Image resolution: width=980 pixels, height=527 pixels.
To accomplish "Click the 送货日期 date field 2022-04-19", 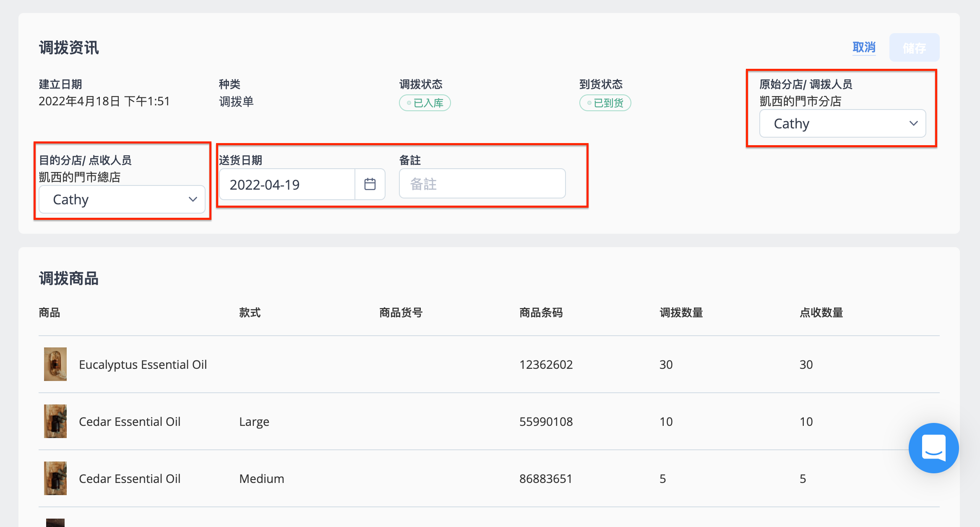I will click(x=287, y=184).
